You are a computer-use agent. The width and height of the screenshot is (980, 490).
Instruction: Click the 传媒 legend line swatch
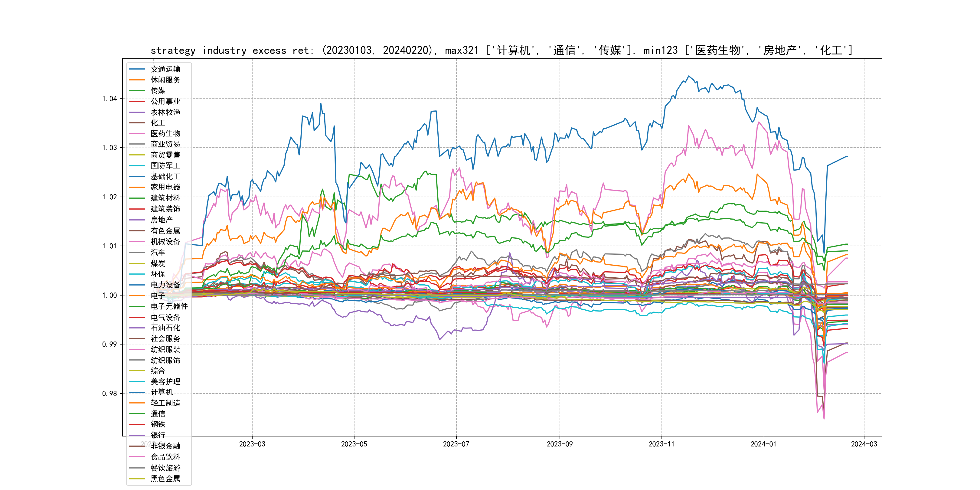click(x=137, y=90)
